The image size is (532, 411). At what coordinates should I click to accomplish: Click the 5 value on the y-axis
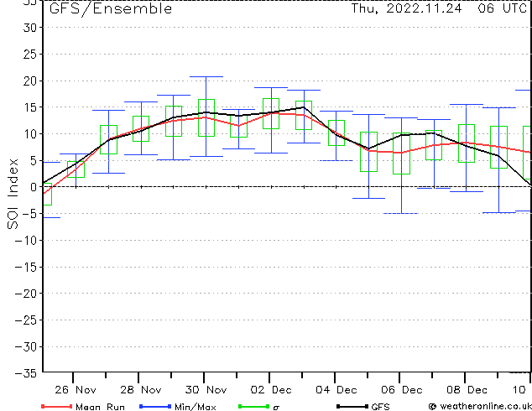point(34,161)
